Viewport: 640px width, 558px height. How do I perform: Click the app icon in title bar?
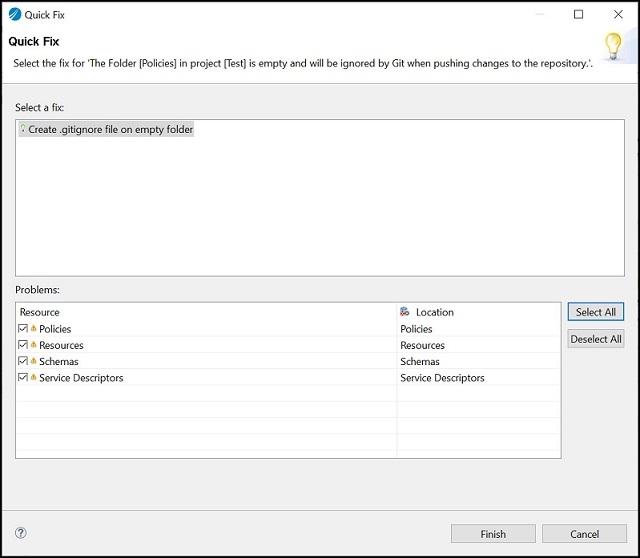click(x=14, y=15)
